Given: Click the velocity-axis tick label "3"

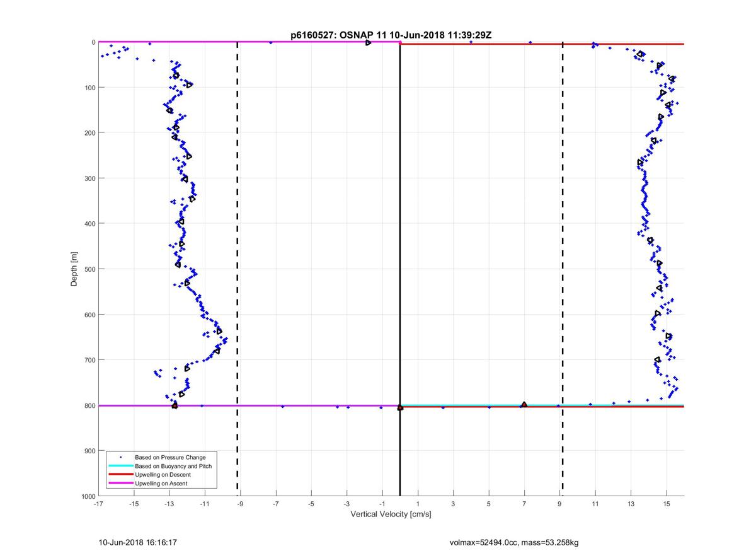Looking at the screenshot, I should click(x=453, y=504).
